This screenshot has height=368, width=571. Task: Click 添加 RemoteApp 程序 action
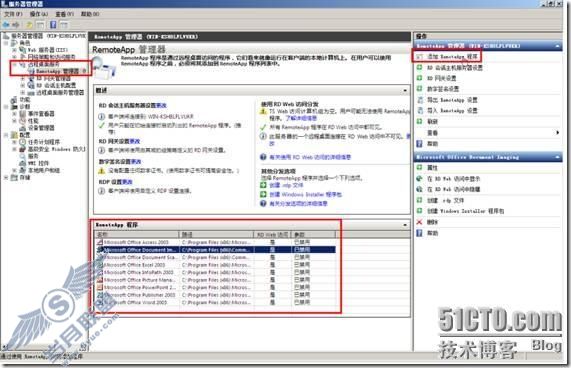pyautogui.click(x=452, y=56)
